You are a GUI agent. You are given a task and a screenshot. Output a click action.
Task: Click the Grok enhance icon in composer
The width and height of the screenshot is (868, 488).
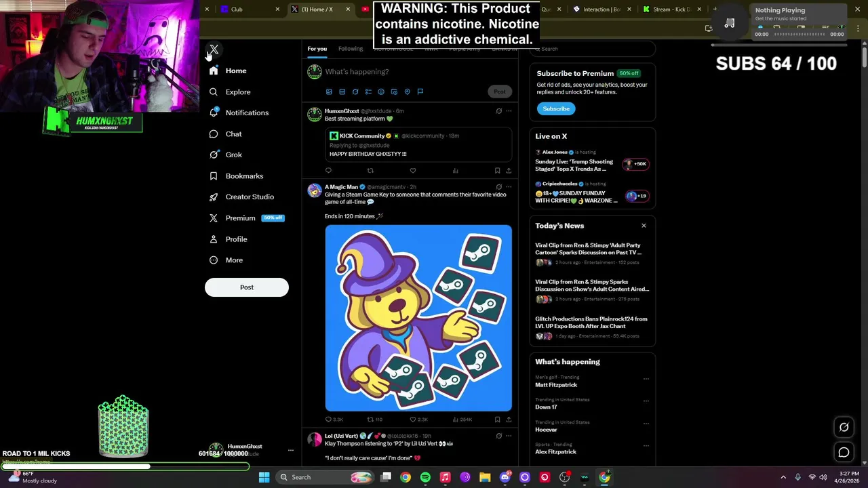(355, 91)
